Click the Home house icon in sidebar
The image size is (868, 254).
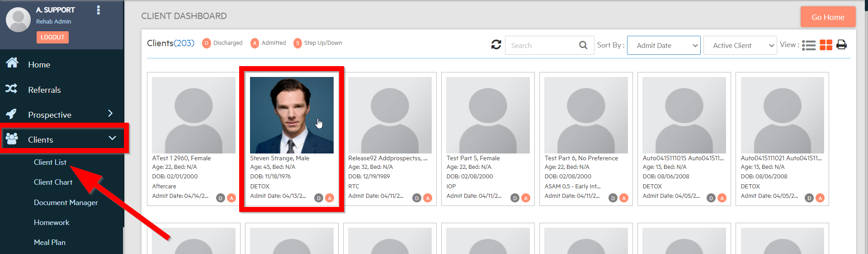[12, 62]
